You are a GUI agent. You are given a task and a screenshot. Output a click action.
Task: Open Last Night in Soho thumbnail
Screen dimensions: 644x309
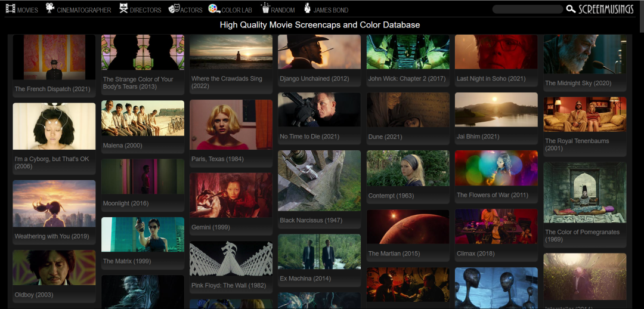tap(496, 52)
